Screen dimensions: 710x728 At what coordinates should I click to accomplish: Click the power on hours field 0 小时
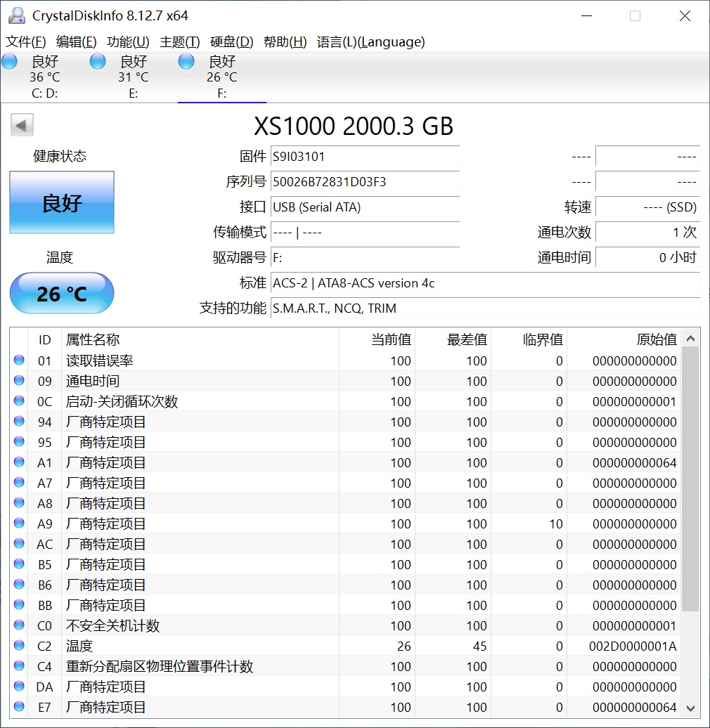[x=647, y=258]
